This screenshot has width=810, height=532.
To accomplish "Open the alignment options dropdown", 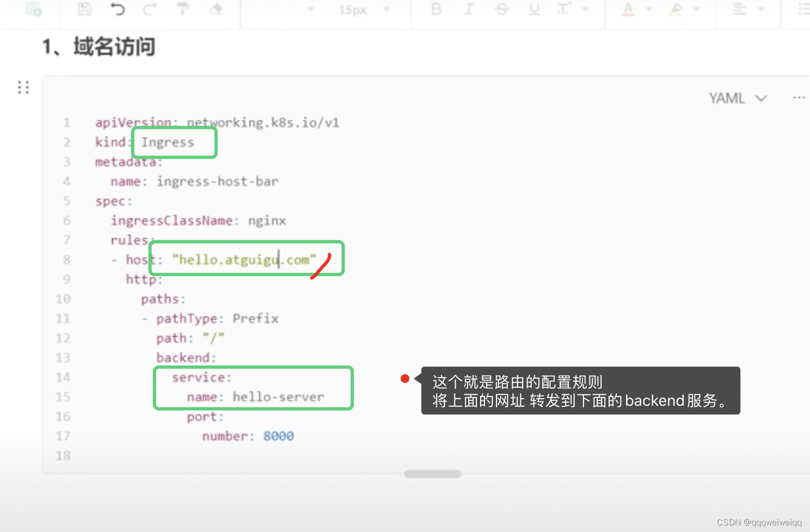I will (x=762, y=9).
